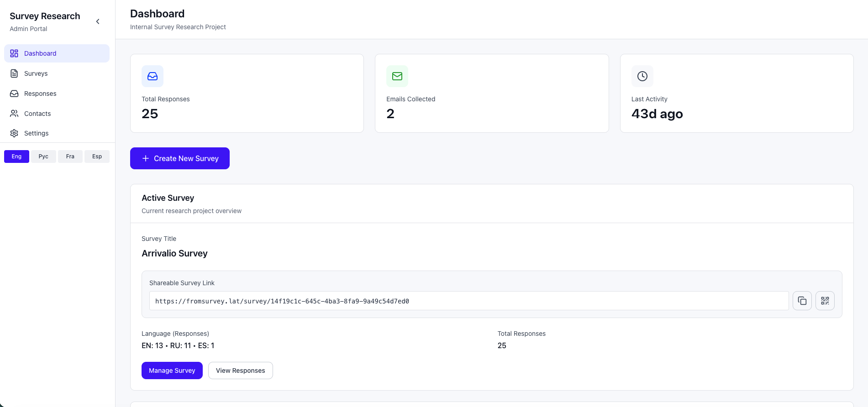This screenshot has width=868, height=407.
Task: Click the Contacts people icon
Action: click(x=14, y=114)
